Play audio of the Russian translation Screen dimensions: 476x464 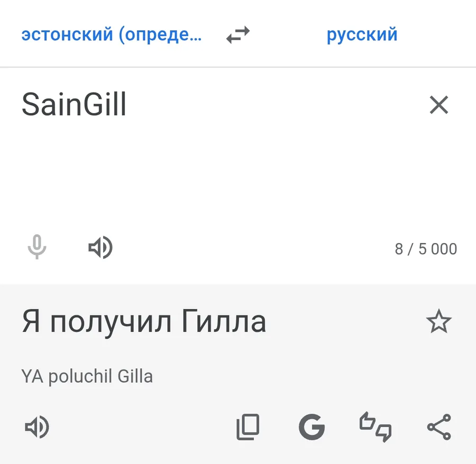coord(36,427)
